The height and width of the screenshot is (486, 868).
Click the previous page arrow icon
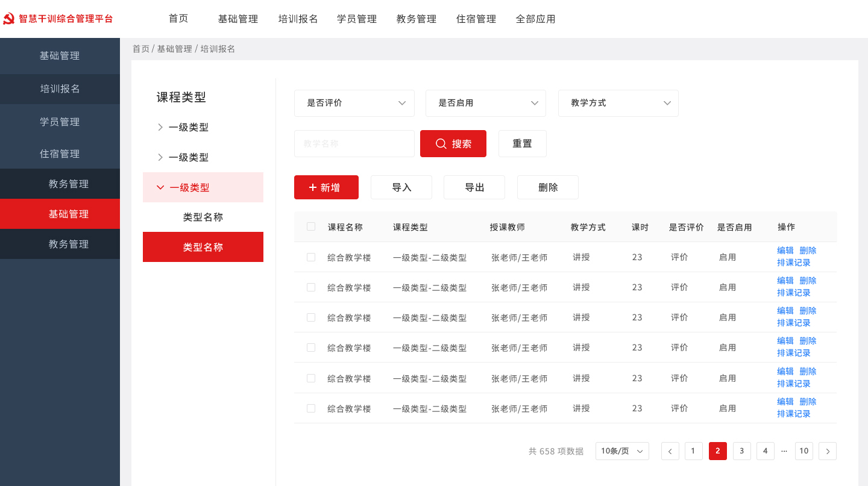coord(670,450)
